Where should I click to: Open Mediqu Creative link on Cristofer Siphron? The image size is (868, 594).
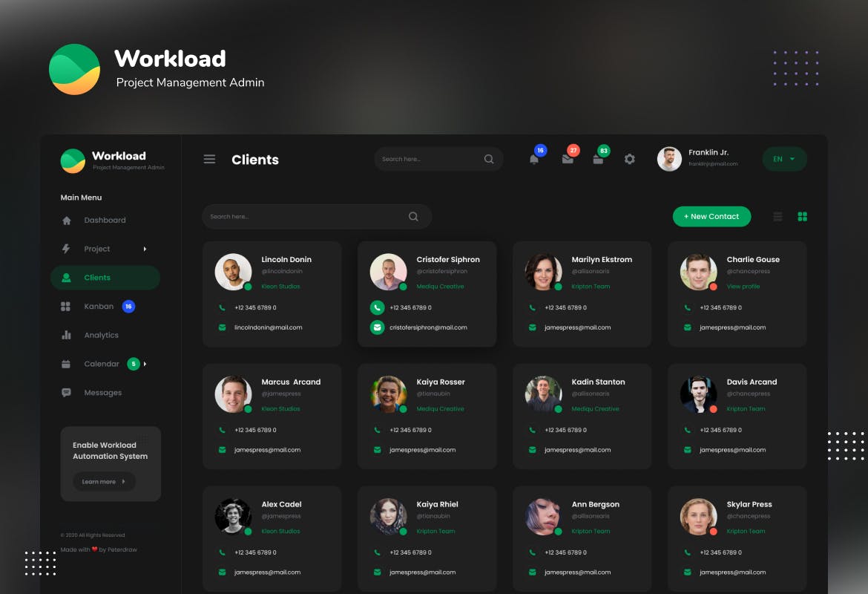coord(440,287)
